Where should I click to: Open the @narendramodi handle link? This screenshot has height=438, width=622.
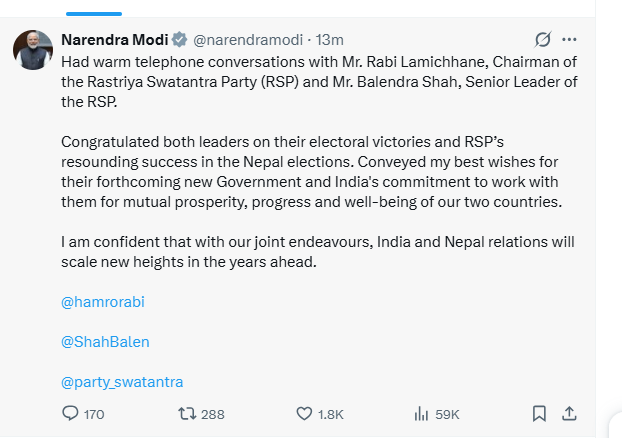249,40
